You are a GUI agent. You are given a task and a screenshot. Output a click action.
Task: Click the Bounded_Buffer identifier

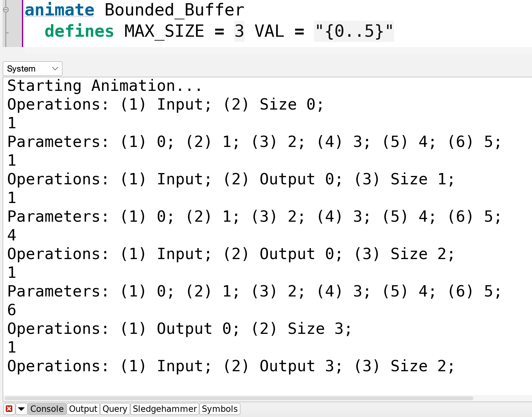(174, 10)
